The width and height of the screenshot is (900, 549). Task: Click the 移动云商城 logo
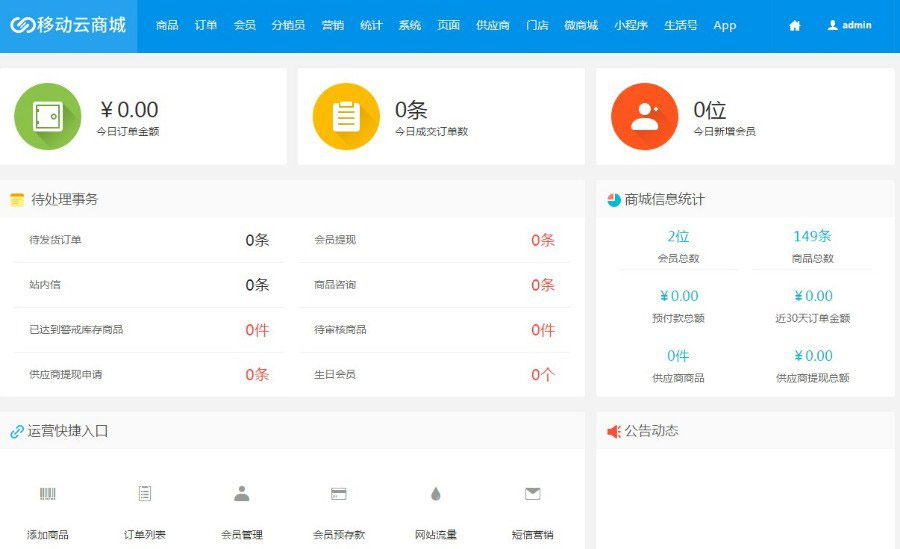coord(68,26)
